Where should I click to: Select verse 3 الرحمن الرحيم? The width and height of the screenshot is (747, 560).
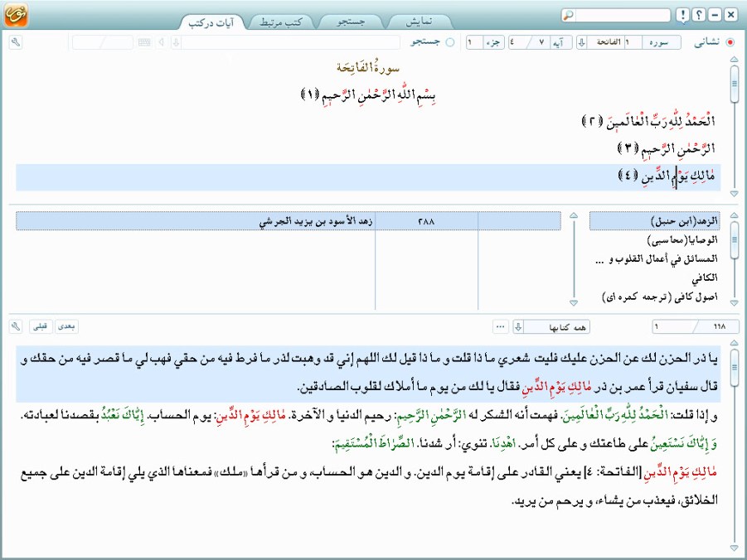click(x=666, y=149)
